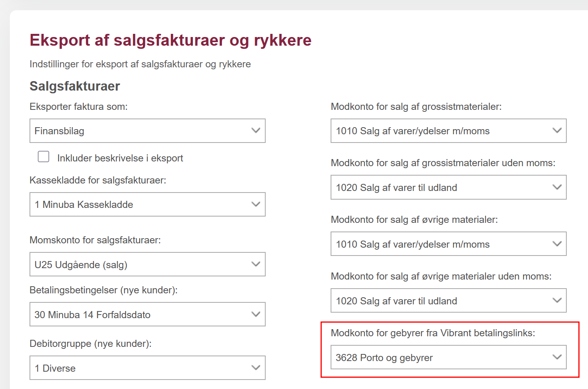Click the chevron beside 1 Diverse
The image size is (588, 389).
(x=256, y=368)
